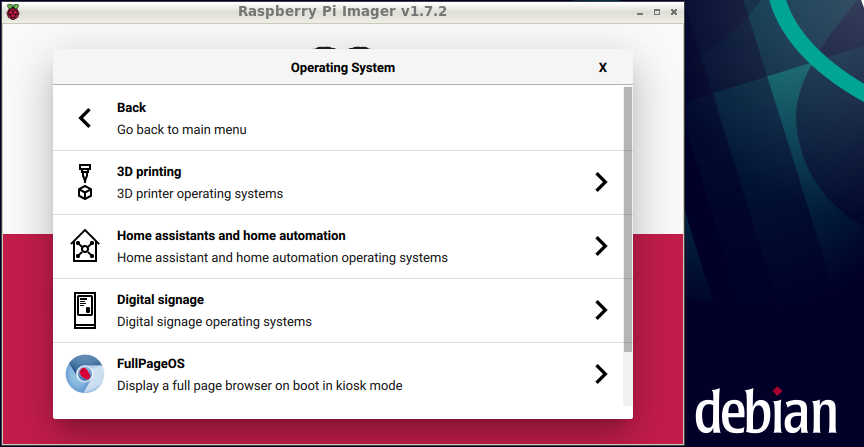This screenshot has width=864, height=447.
Task: Choose the "Digital signage" title label
Action: pyautogui.click(x=160, y=300)
